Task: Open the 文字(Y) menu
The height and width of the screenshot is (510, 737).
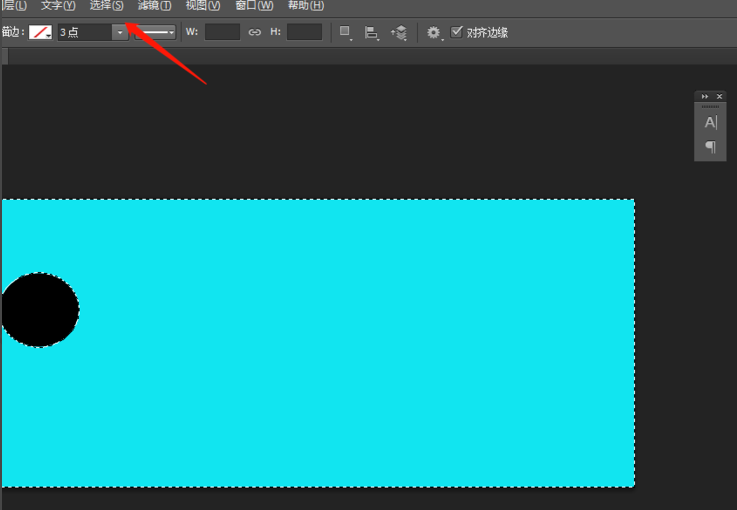Action: (x=58, y=6)
